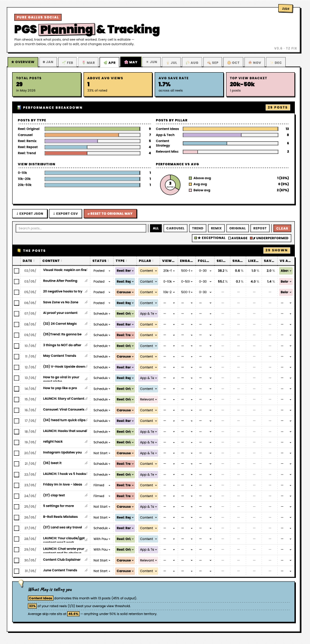Click the edit pencil for Instagram Updates you
310x644 pixels.
coord(86,452)
